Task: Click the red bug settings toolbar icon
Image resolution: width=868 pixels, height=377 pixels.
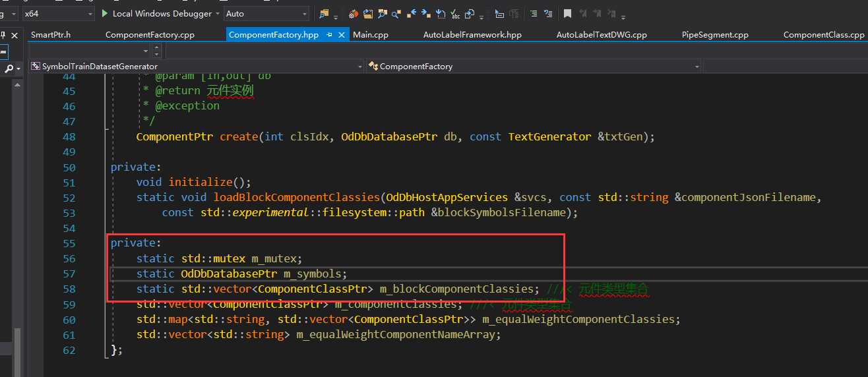Action: tap(354, 14)
